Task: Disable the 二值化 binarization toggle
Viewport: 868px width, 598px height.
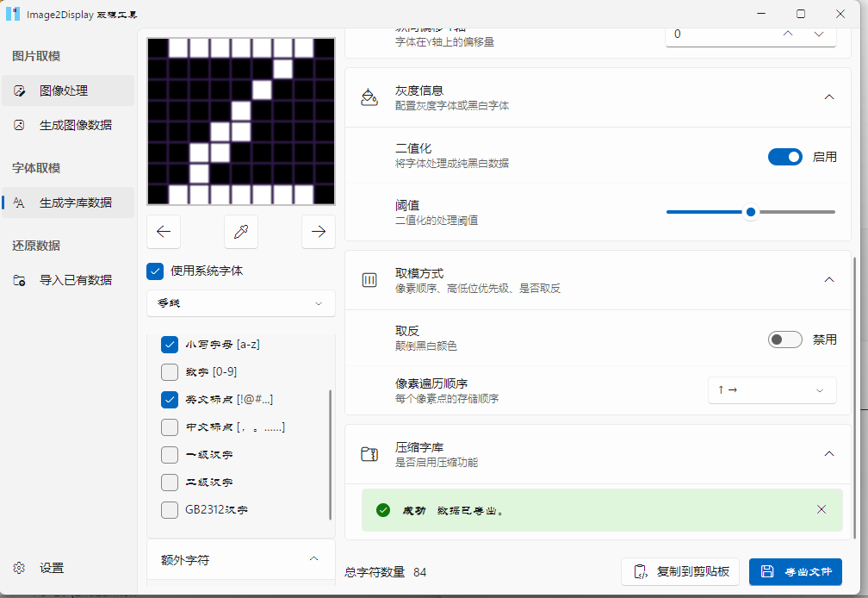Action: click(784, 156)
